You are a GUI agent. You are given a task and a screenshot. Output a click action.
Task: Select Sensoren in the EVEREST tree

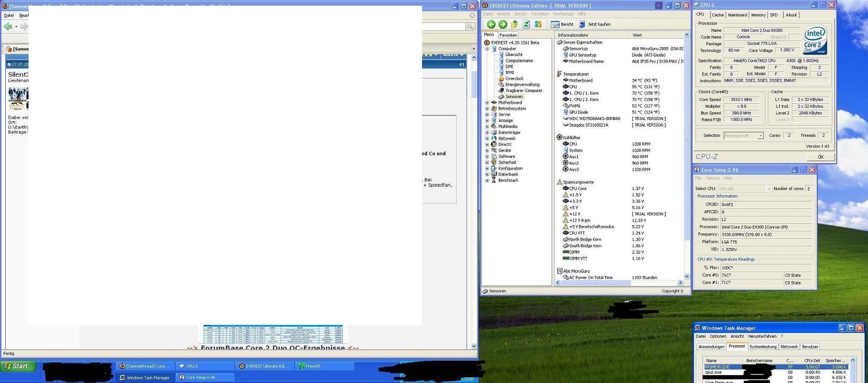coord(514,97)
